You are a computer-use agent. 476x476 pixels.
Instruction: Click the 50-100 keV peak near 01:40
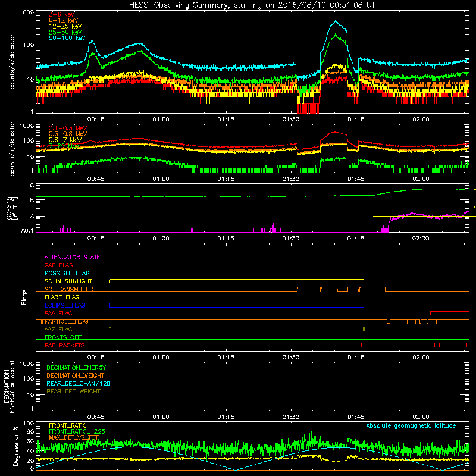click(x=335, y=21)
